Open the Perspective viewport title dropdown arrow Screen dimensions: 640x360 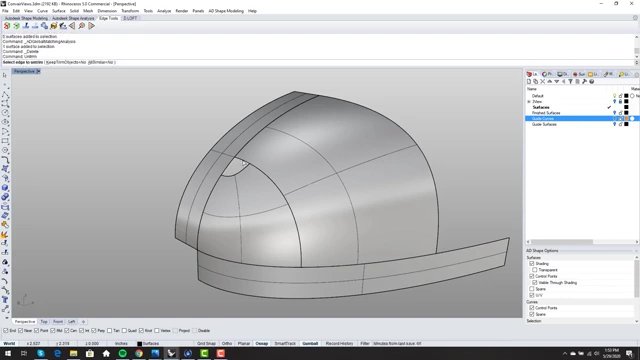click(38, 71)
